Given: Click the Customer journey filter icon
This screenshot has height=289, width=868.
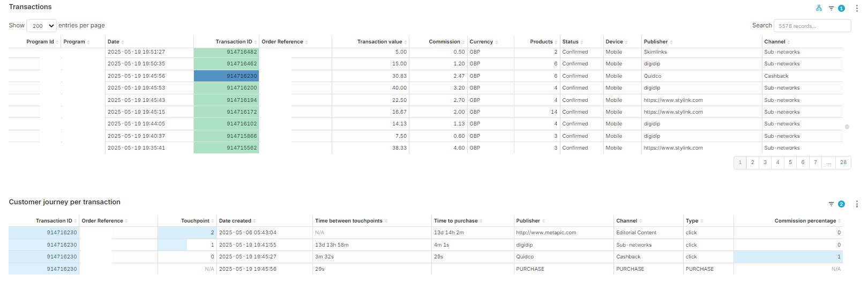Looking at the screenshot, I should pos(831,204).
